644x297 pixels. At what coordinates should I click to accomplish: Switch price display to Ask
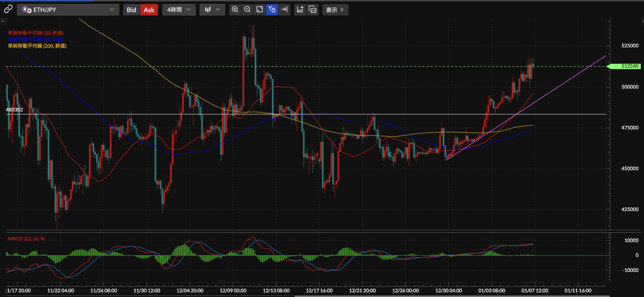point(149,10)
